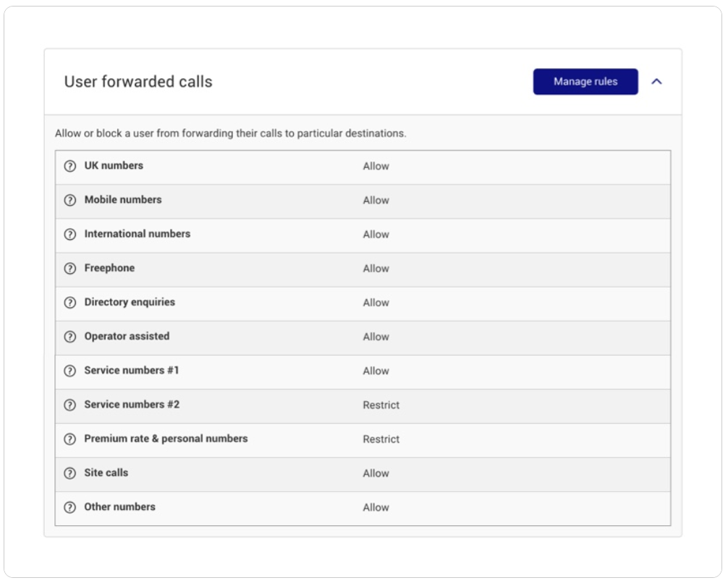Viewport: 728px width, 583px height.
Task: Select the International numbers label
Action: tap(137, 234)
